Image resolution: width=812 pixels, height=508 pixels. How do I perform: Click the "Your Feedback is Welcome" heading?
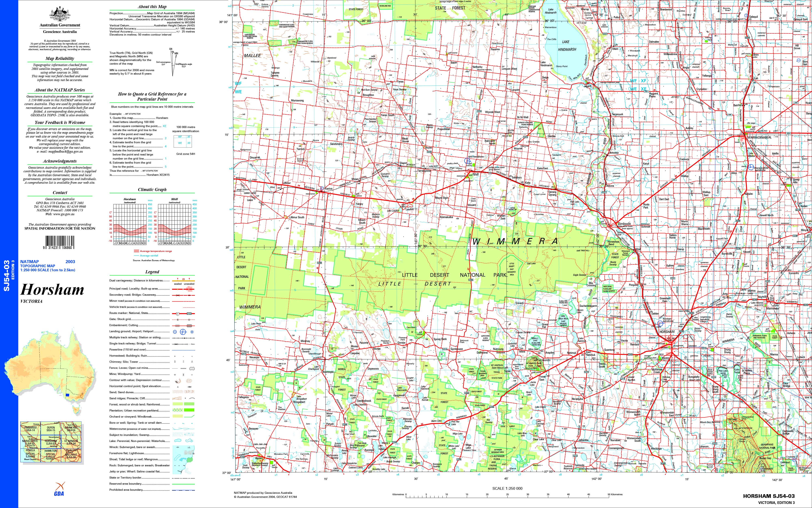[x=60, y=123]
